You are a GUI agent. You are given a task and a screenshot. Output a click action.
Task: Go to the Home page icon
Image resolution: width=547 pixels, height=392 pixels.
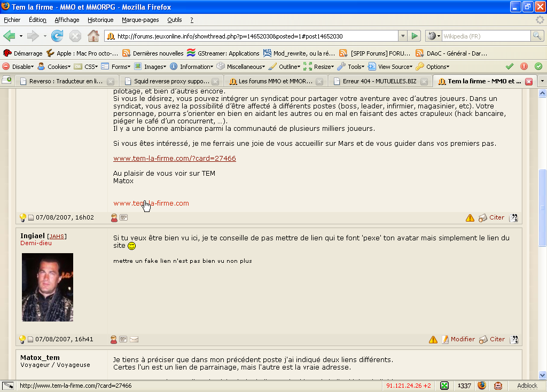point(93,36)
